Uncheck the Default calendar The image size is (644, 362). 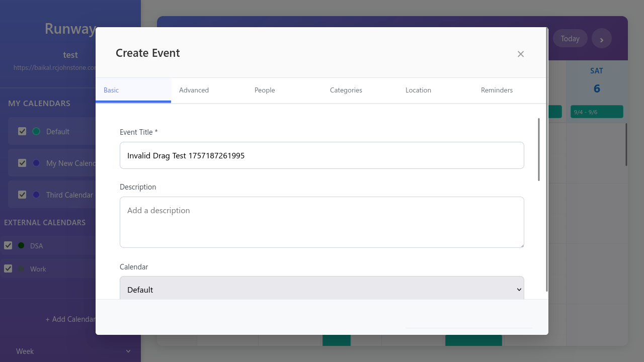click(22, 131)
